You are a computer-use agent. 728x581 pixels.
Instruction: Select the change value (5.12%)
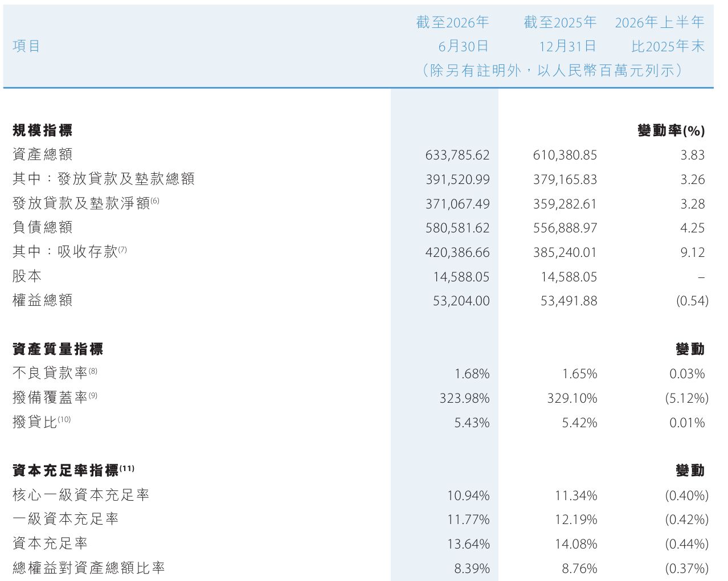coord(686,398)
